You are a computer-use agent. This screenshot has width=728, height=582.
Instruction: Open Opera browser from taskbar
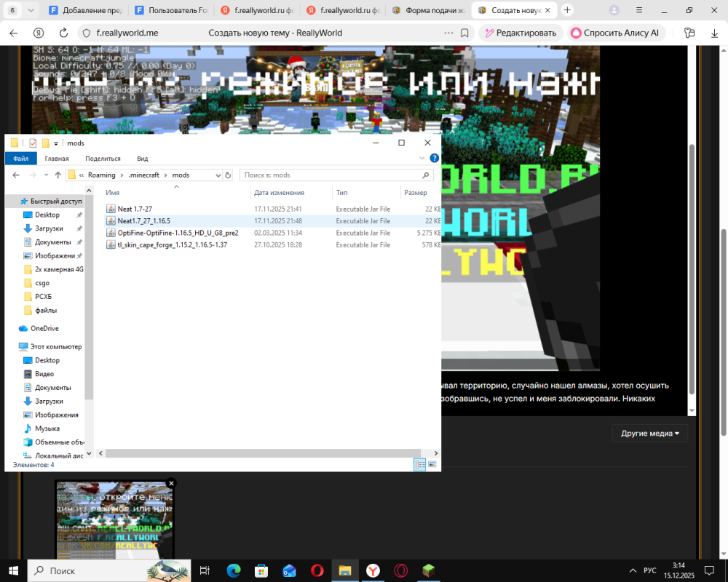pyautogui.click(x=317, y=570)
